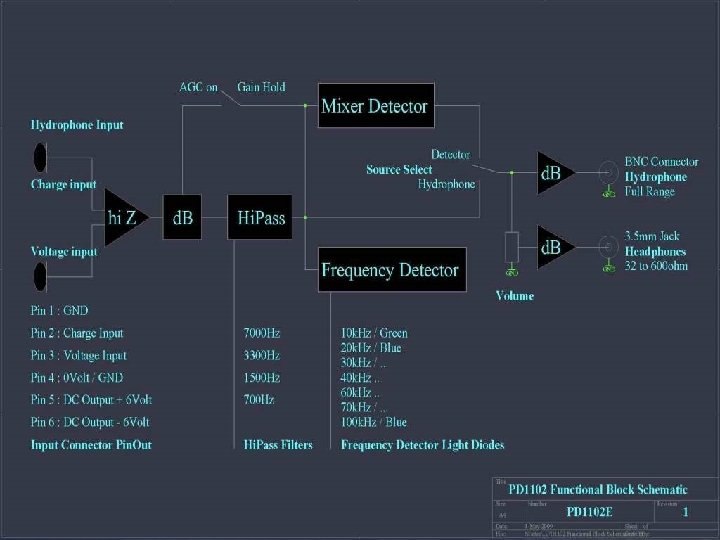Click Pin 1 : GND entry
This screenshot has height=540, width=720.
[59, 310]
